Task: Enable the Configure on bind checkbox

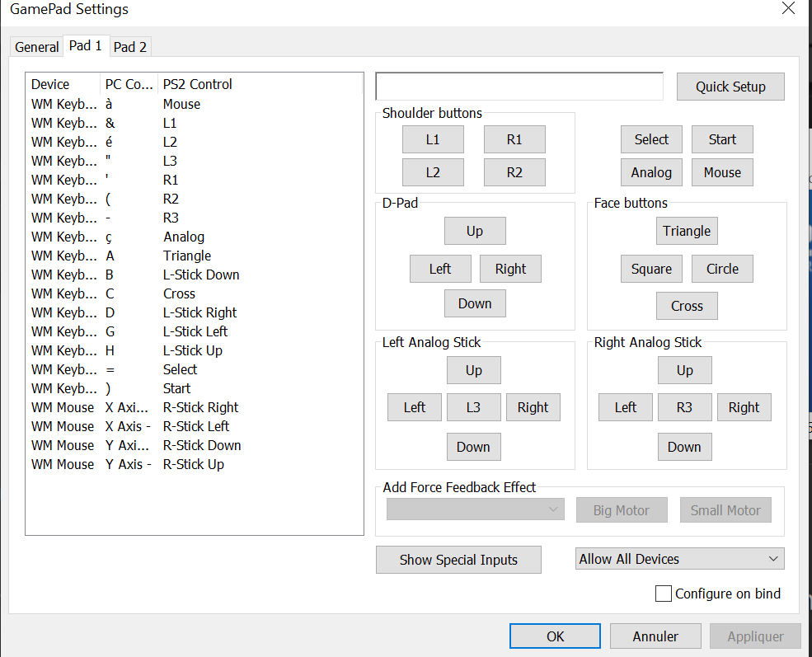Action: (x=664, y=594)
